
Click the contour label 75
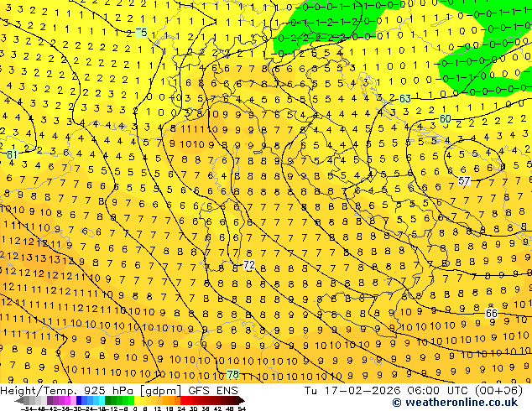[141, 33]
